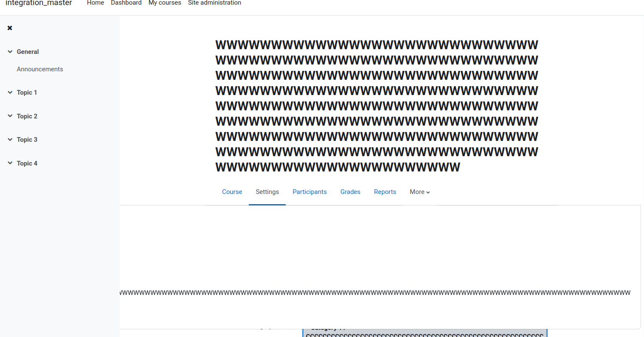This screenshot has height=337, width=644.
Task: Select the Settings tab
Action: 267,192
